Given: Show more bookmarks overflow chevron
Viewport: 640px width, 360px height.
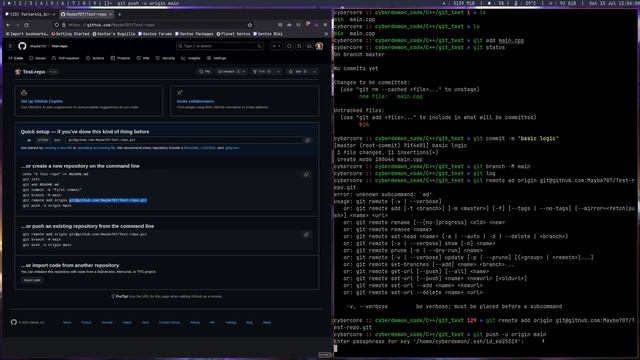Looking at the screenshot, I should point(325,34).
